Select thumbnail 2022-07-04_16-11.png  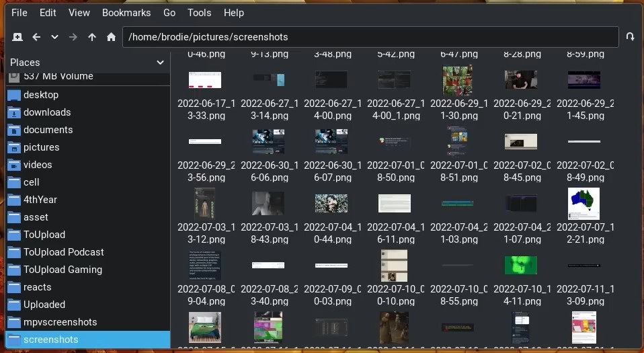click(x=395, y=203)
